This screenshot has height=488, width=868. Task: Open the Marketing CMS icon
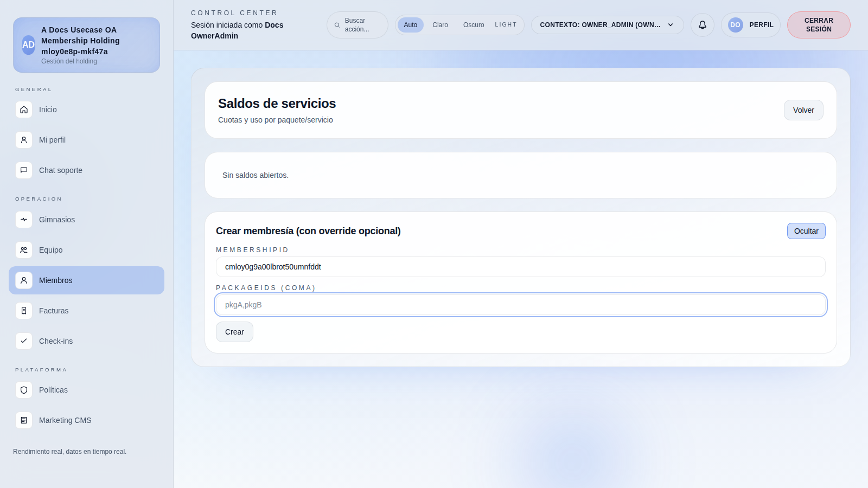pyautogui.click(x=24, y=420)
